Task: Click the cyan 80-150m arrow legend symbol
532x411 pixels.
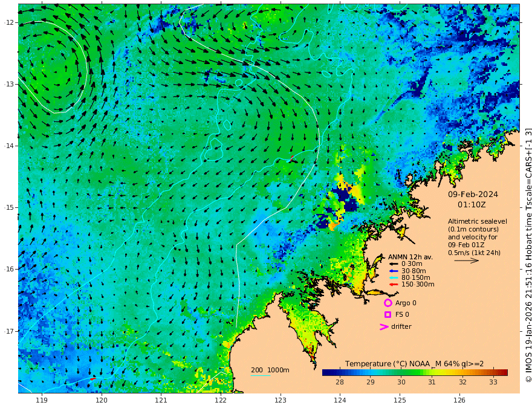Action: (394, 278)
